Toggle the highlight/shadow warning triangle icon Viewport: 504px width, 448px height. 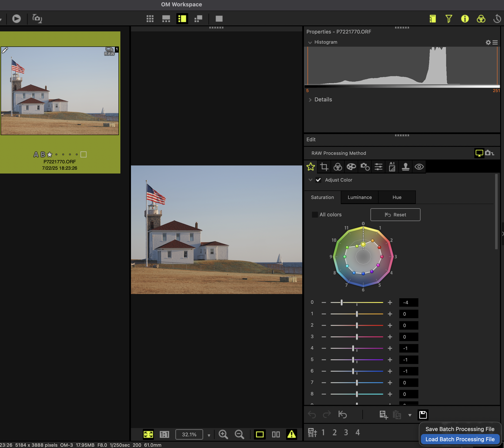tap(291, 434)
